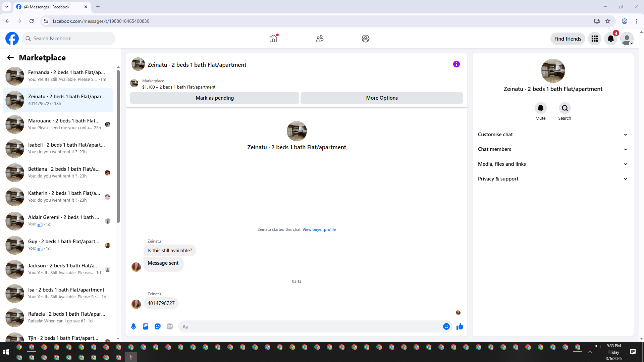Click the conversation list scrollbar
Screen dimensions: 644x362
(118, 146)
